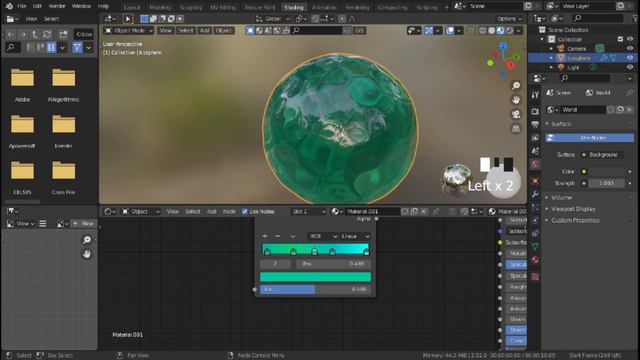Screen dimensions: 640x360
Task: Adjust the World Strength value field
Action: tap(606, 183)
